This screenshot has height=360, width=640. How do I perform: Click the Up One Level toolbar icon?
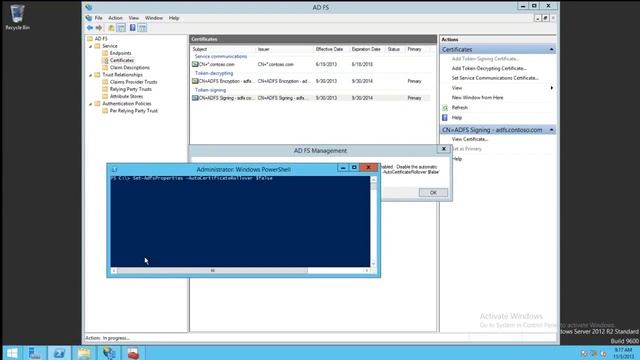[x=111, y=28]
